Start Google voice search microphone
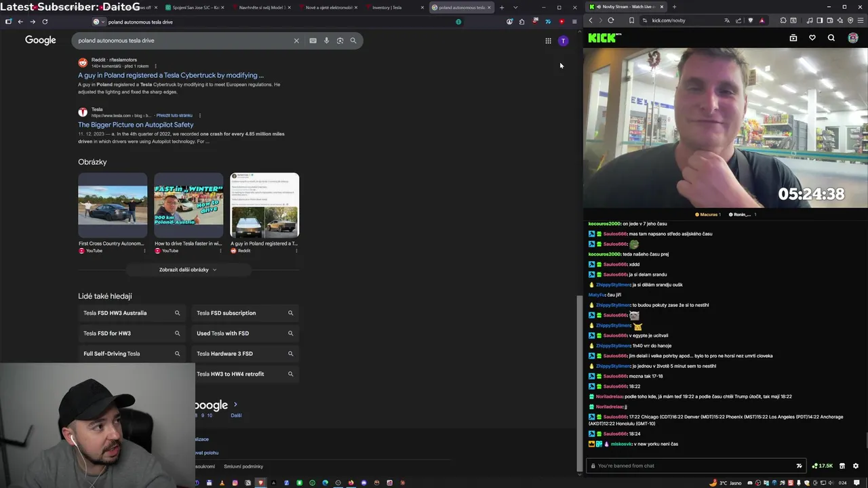 point(326,41)
